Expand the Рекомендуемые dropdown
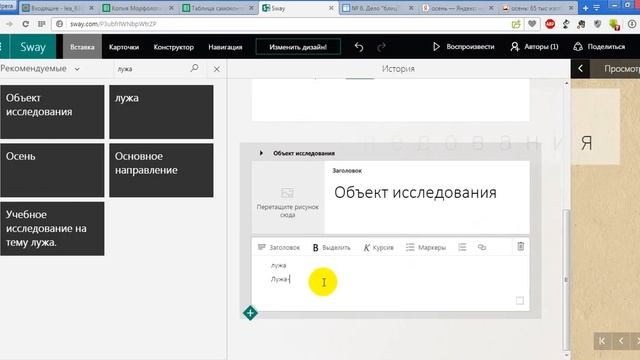The image size is (640, 360). (x=40, y=69)
